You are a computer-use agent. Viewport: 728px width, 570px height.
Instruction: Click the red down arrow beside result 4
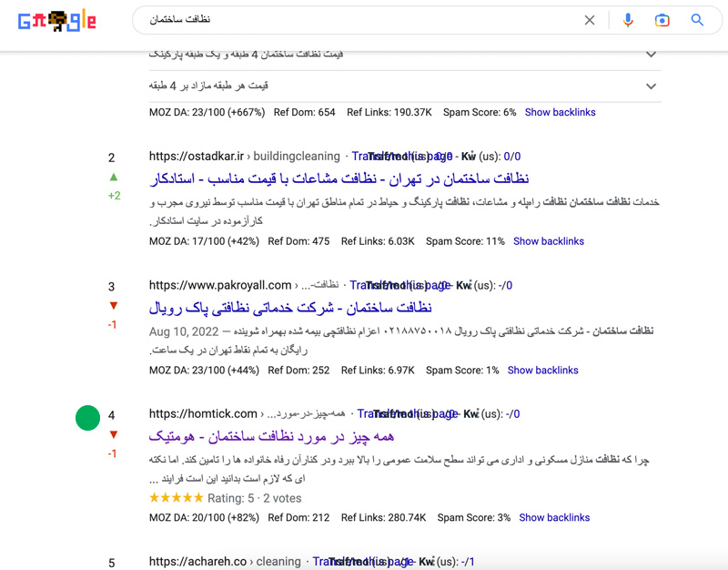(x=113, y=435)
